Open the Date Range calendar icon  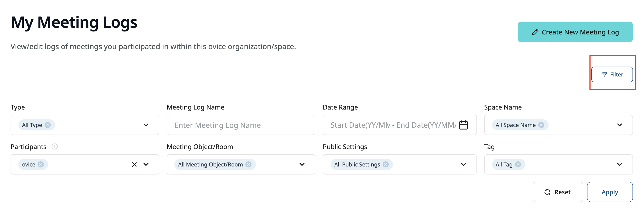pos(463,125)
